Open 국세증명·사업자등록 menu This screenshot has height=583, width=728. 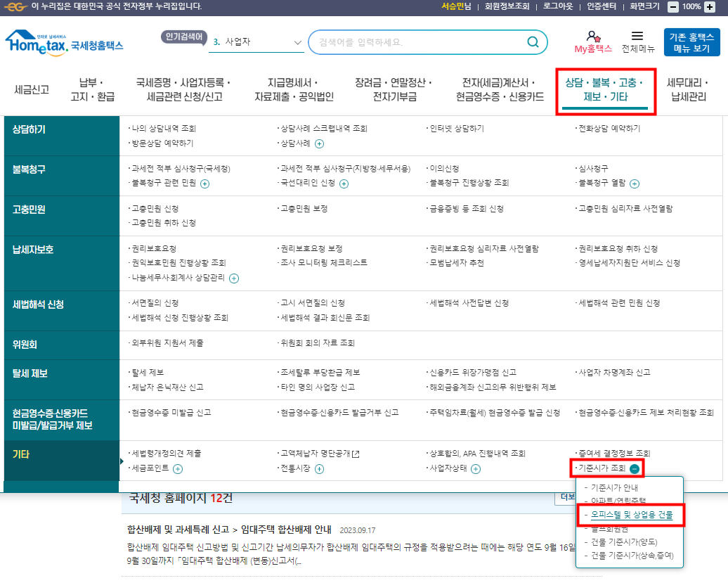[184, 89]
